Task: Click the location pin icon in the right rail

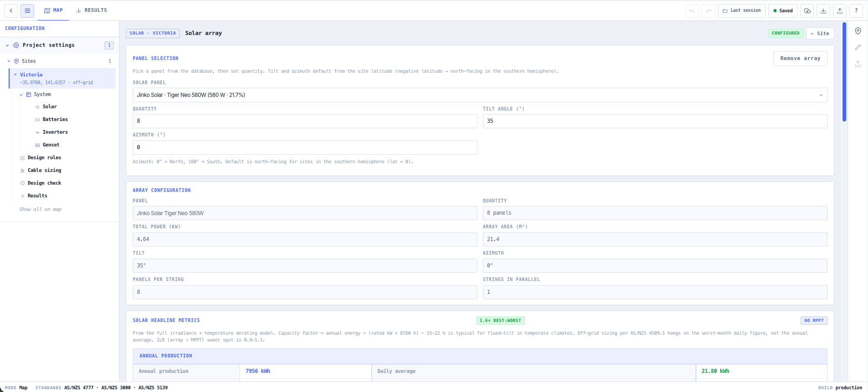Action: coord(858,31)
